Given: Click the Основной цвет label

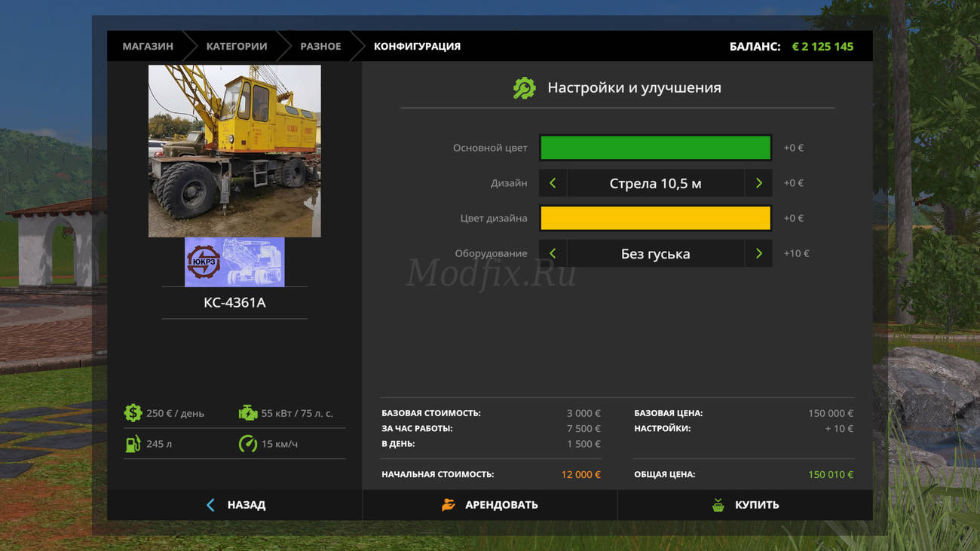Looking at the screenshot, I should [490, 148].
